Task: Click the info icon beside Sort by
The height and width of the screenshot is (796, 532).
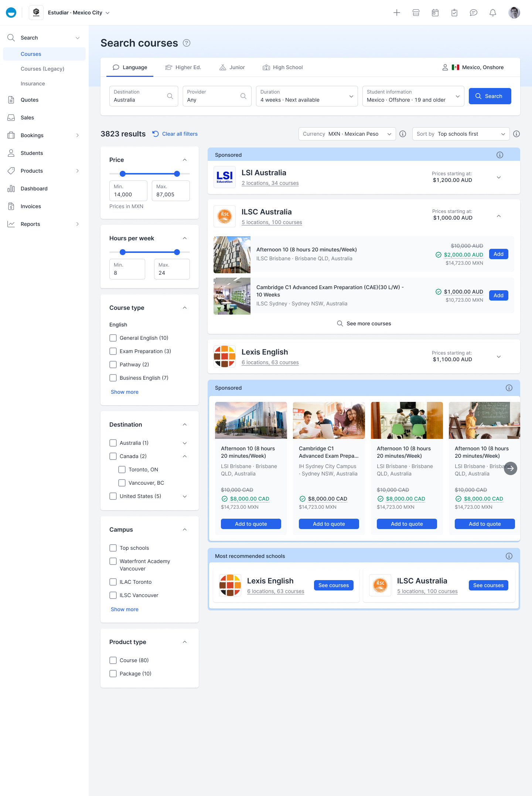Action: click(516, 134)
